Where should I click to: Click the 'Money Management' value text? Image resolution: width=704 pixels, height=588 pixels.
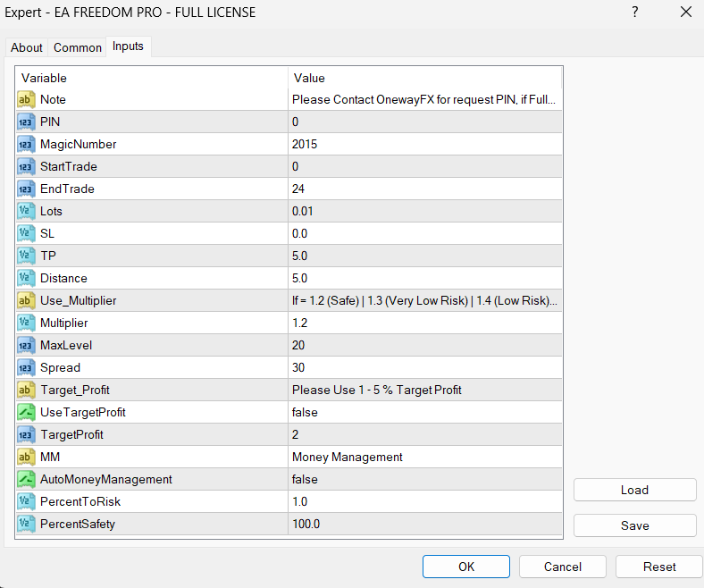[347, 458]
